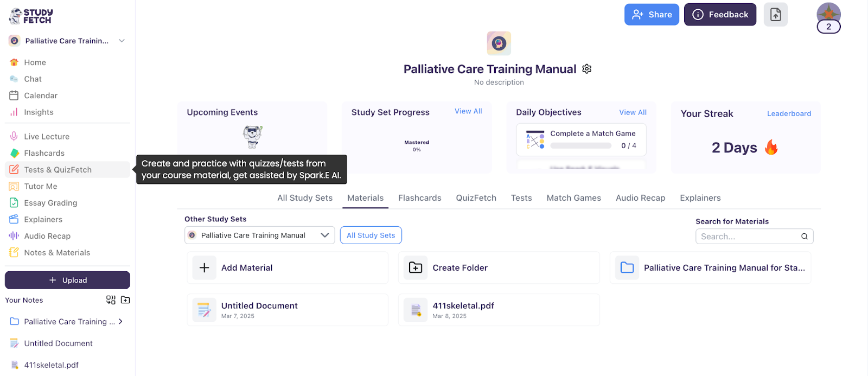The width and height of the screenshot is (868, 376).
Task: Click the Study Fetch logo
Action: point(31,16)
